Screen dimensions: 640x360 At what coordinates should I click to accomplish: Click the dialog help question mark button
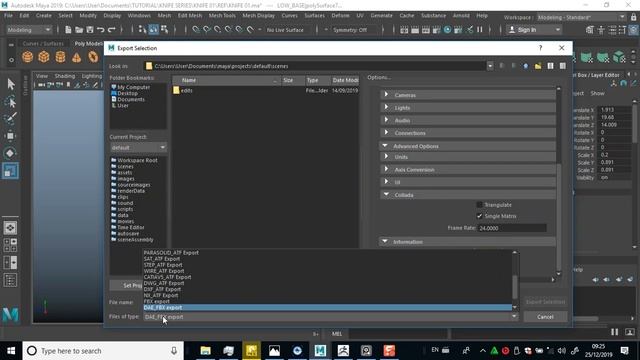(x=540, y=48)
